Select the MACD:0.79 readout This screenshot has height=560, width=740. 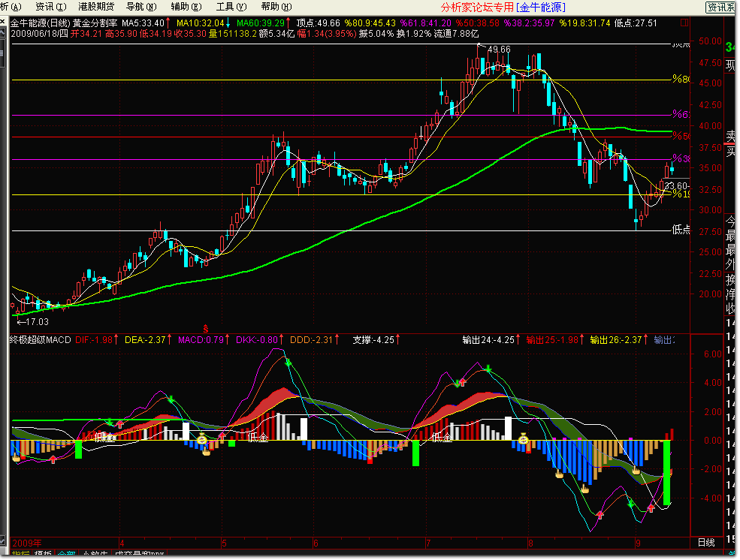tap(201, 339)
